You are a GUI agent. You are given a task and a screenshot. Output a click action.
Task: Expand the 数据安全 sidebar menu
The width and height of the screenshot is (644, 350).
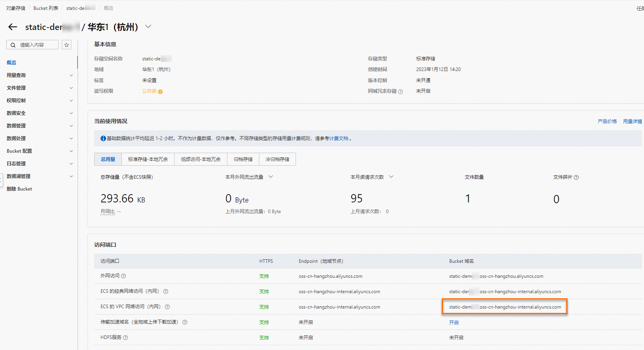coord(71,113)
